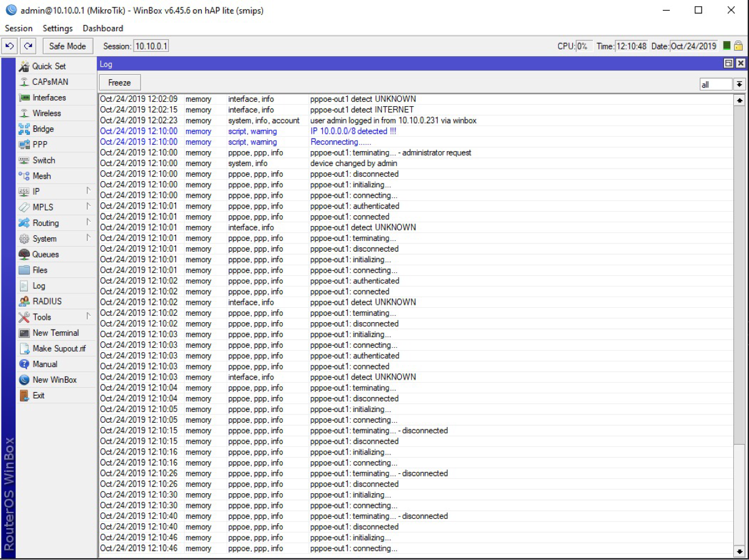Expand the IP submenu
The width and height of the screenshot is (749, 560).
pyautogui.click(x=88, y=192)
